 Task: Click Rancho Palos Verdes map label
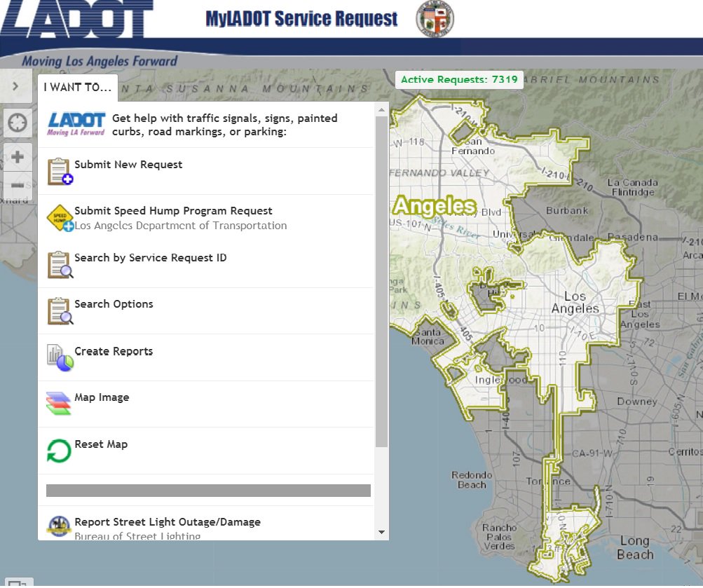coord(499,537)
